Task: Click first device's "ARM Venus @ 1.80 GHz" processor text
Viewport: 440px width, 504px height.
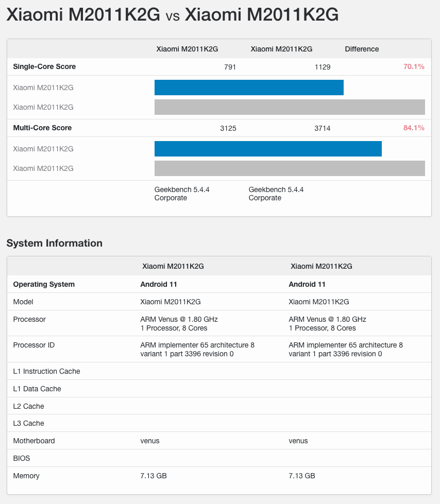Action: pyautogui.click(x=179, y=319)
